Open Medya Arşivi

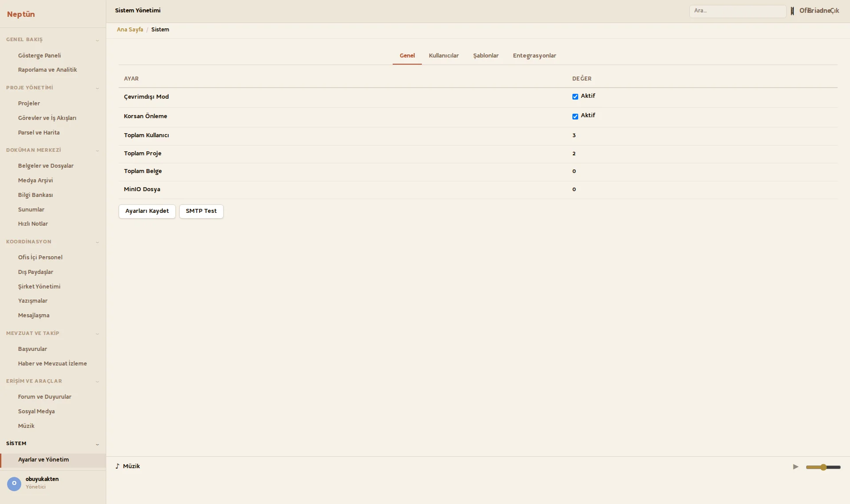(35, 181)
